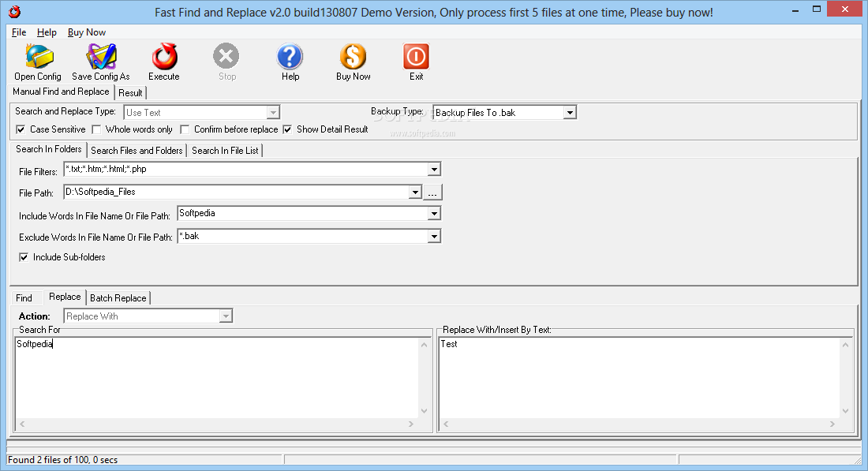
Task: Click Search For scrollbar down arrow
Action: point(424,411)
